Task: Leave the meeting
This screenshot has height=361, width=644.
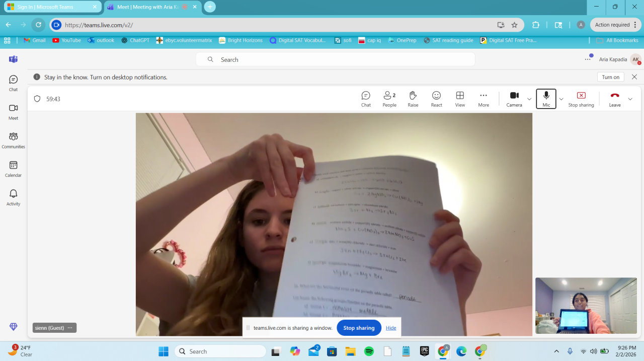Action: tap(615, 99)
